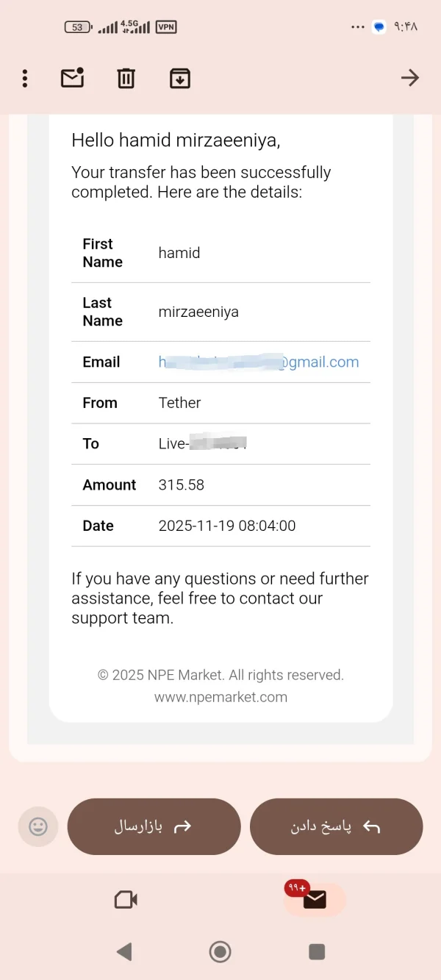Tap the battery level indicator showing 53
Image resolution: width=441 pixels, height=980 pixels.
(x=78, y=27)
